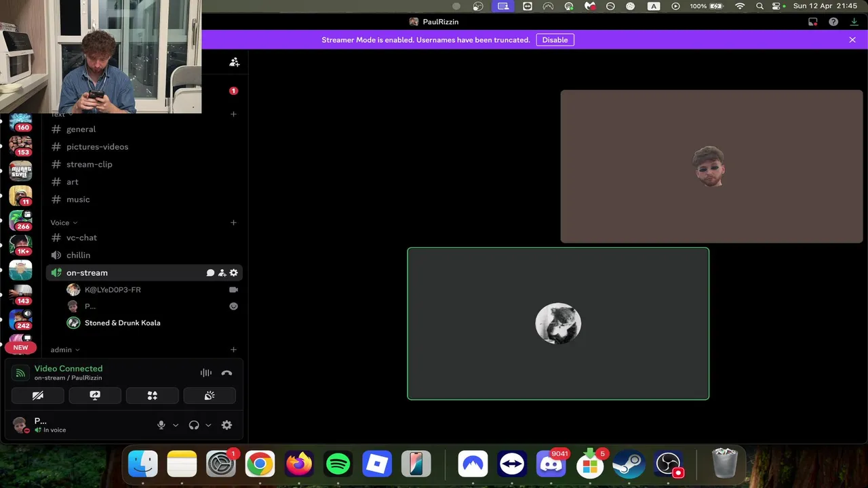
Task: Open invite people icon at sidebar top
Action: pos(234,62)
